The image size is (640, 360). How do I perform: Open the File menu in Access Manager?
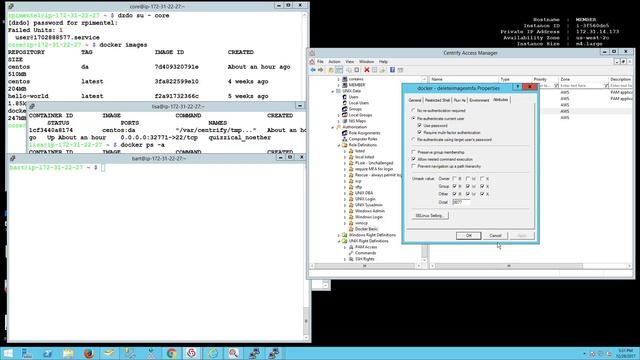point(320,62)
